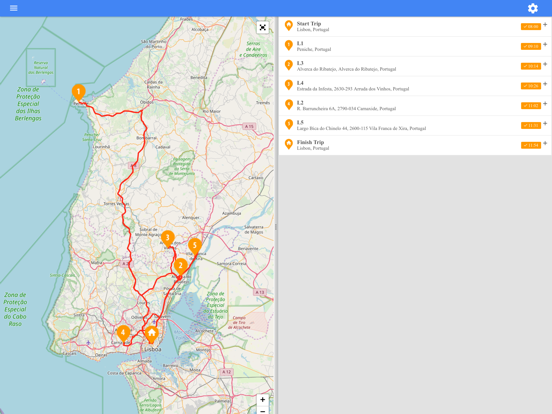Zoom out on the map
Viewport: 552px width, 414px height.
[263, 410]
